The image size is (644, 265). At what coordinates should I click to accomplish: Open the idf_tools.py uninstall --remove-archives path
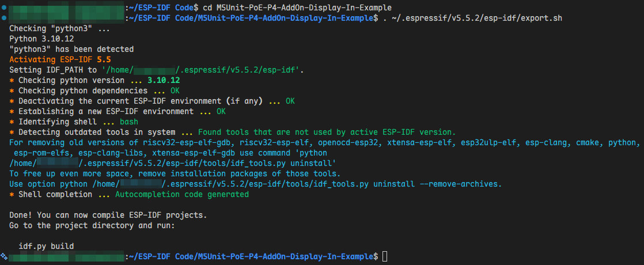[x=295, y=184]
